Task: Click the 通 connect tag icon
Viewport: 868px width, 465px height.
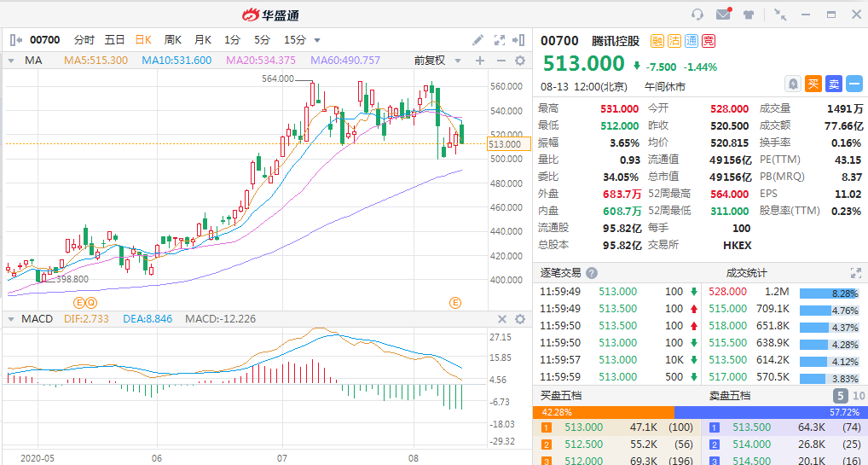Action: (691, 40)
